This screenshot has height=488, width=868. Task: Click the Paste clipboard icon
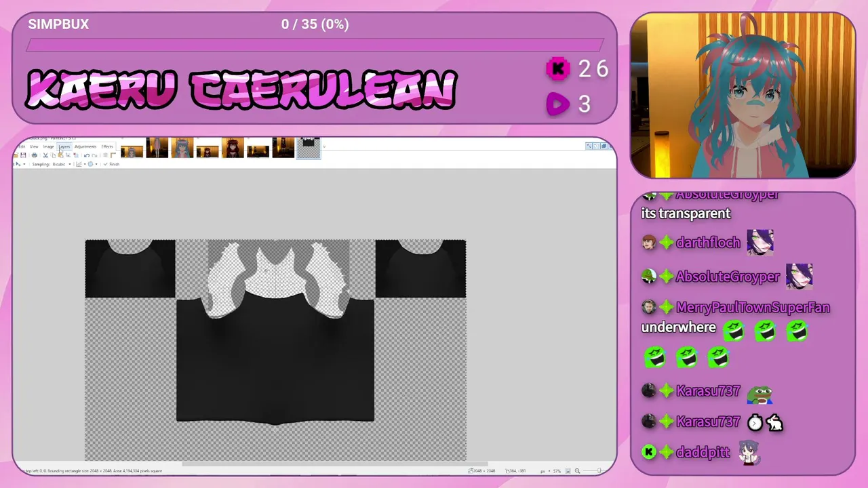(60, 155)
